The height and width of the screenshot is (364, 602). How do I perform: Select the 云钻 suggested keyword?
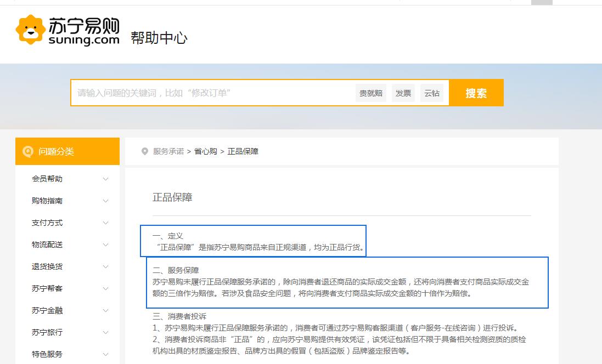432,93
